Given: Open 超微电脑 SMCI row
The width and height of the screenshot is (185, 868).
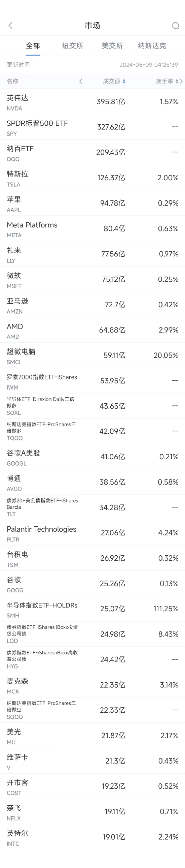Looking at the screenshot, I should coord(92,355).
